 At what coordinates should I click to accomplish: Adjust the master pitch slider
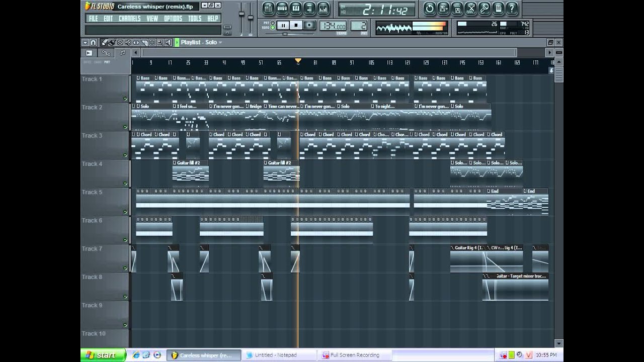pos(251,18)
